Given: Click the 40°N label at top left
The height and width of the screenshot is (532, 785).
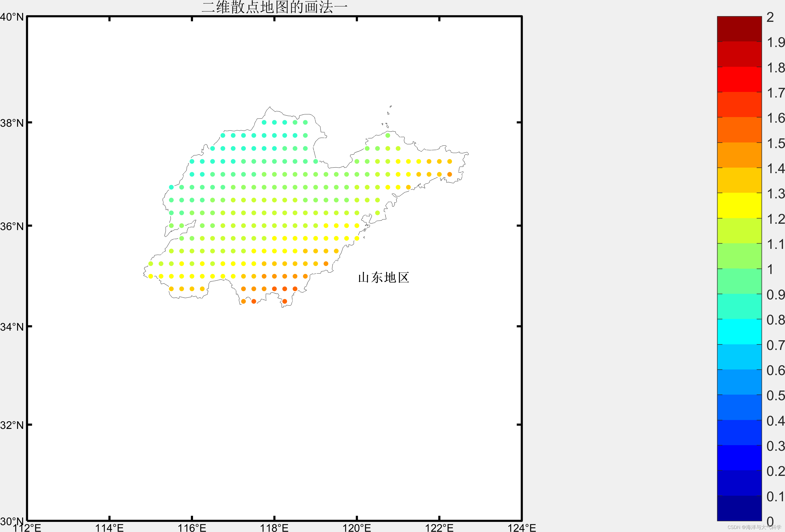Looking at the screenshot, I should (x=12, y=17).
